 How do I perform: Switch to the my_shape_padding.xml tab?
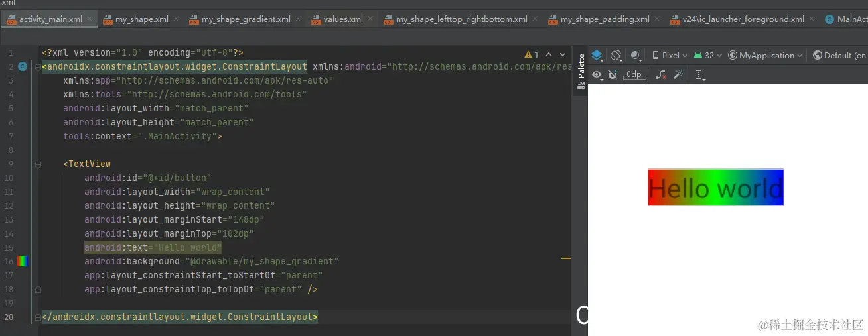605,19
